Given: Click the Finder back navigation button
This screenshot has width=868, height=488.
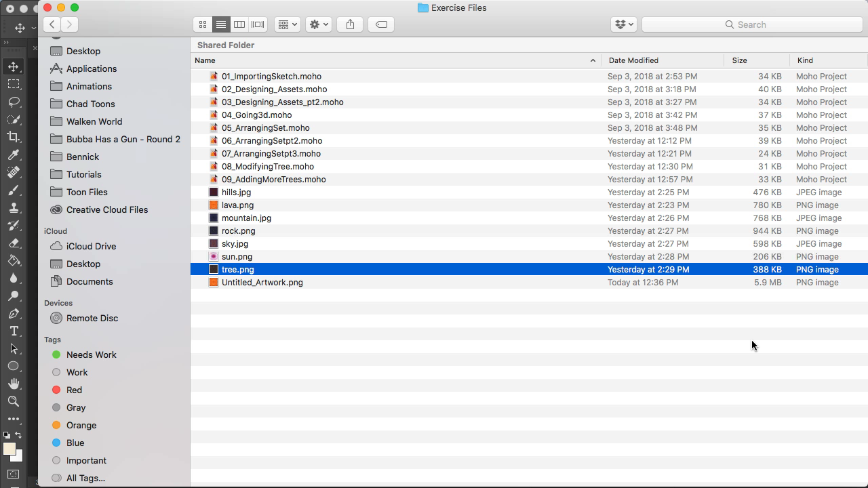Looking at the screenshot, I should pos(52,24).
